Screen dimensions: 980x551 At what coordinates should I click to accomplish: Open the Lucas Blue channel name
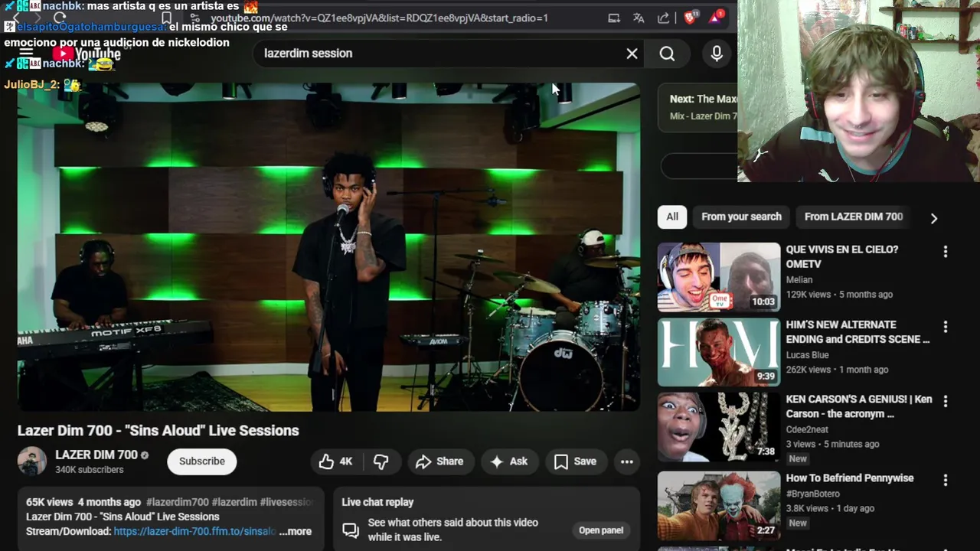pyautogui.click(x=808, y=355)
